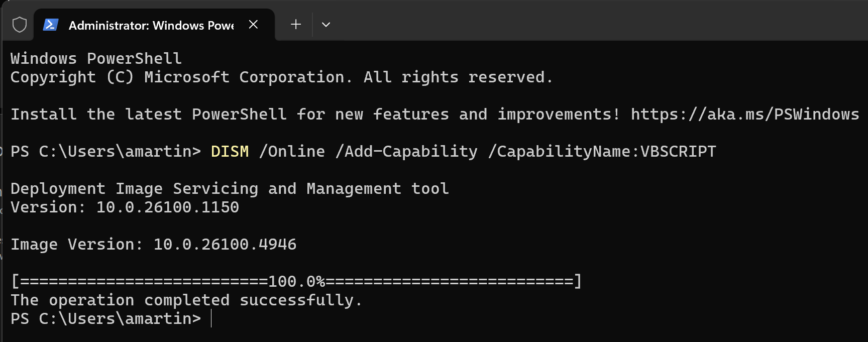The height and width of the screenshot is (342, 868).
Task: Click "Deployment Image Servicing and Management tool" text
Action: click(230, 189)
